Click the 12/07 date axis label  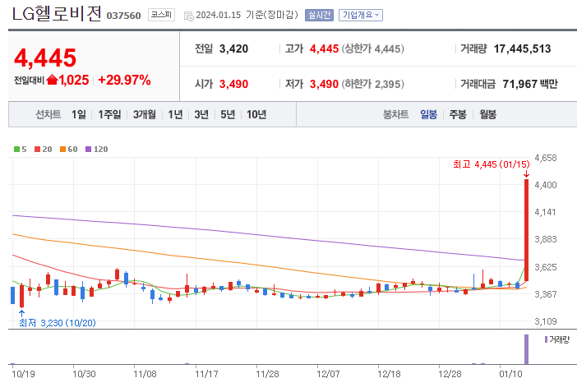click(x=328, y=374)
